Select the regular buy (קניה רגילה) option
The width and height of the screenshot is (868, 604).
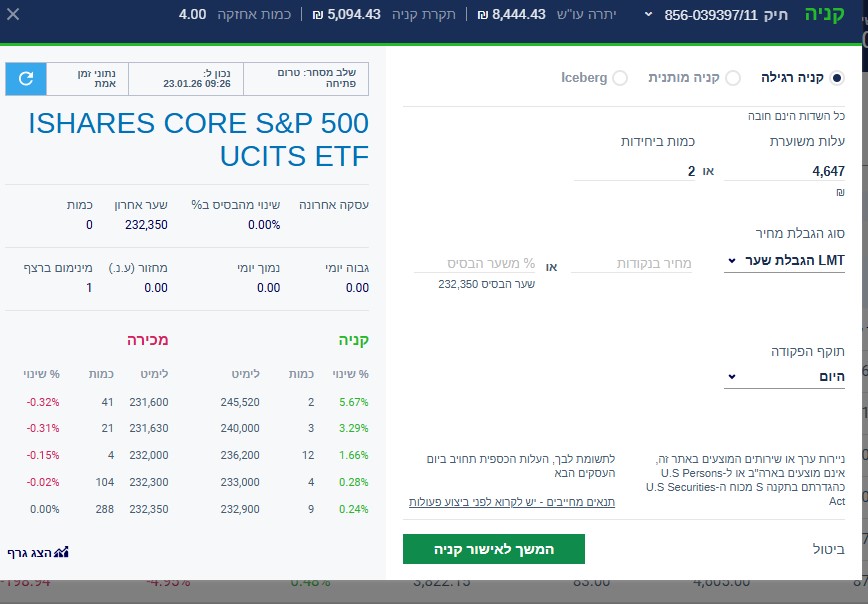click(837, 78)
